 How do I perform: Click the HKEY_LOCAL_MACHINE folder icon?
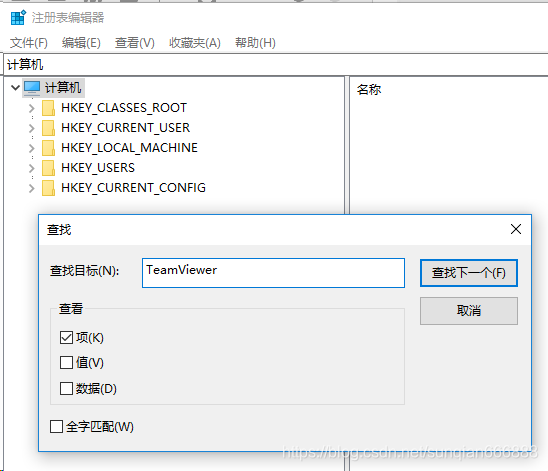point(48,148)
